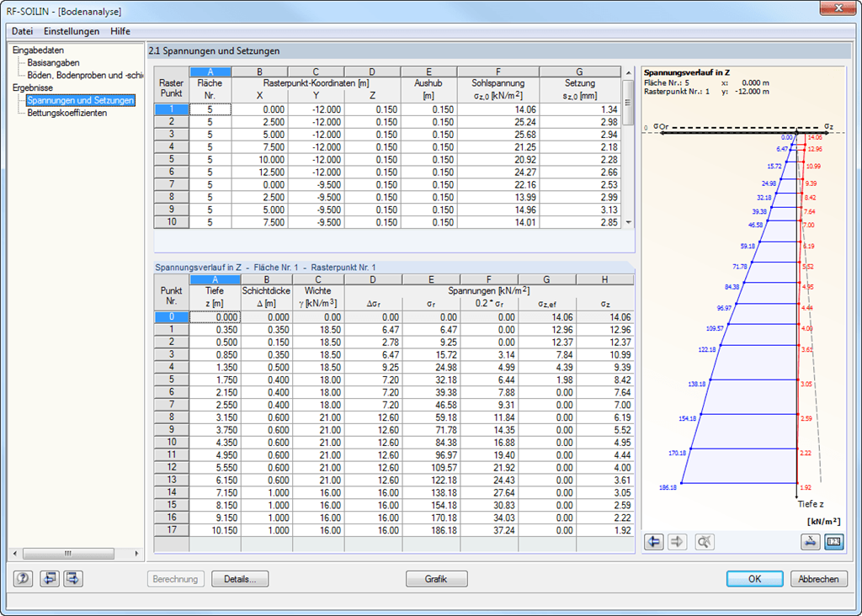The height and width of the screenshot is (616, 862).
Task: Click column F header of upper table
Action: tap(498, 72)
